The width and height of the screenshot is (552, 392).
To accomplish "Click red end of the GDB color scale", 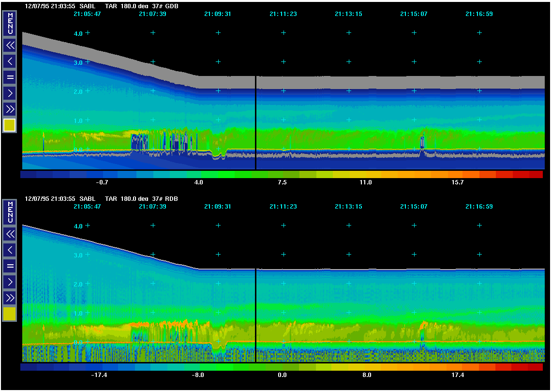I will click(x=535, y=174).
